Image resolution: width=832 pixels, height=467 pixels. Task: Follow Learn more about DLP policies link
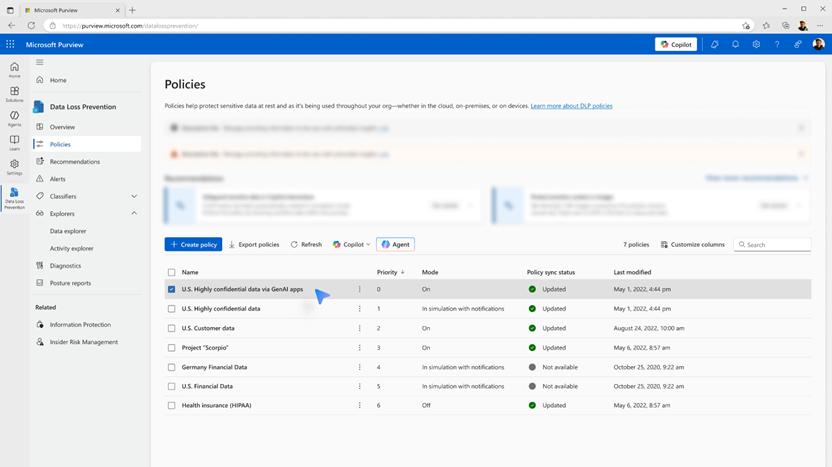point(571,106)
